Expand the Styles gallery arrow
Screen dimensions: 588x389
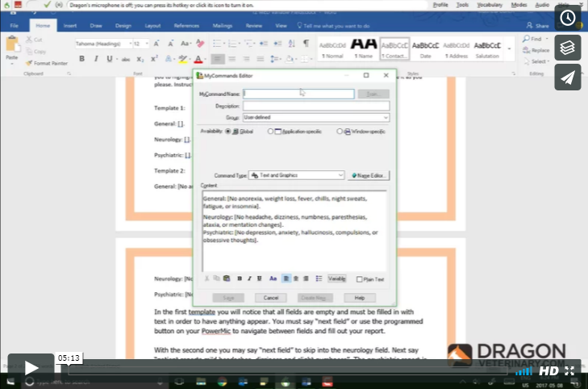coord(509,48)
